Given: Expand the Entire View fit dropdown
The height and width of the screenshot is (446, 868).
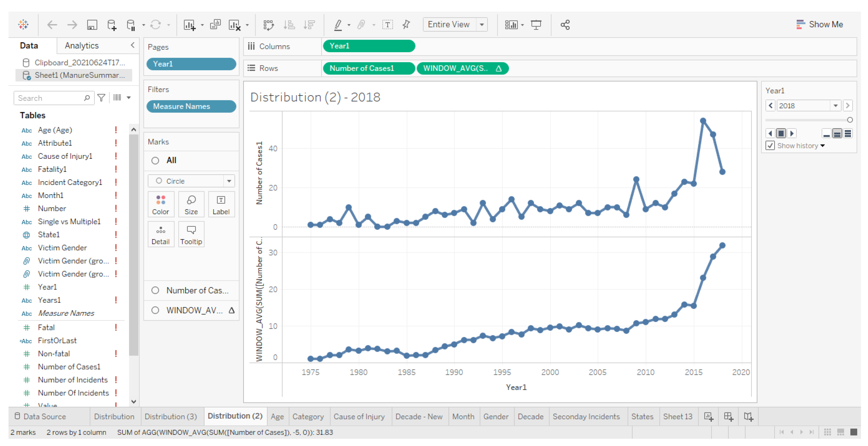Looking at the screenshot, I should click(x=482, y=24).
